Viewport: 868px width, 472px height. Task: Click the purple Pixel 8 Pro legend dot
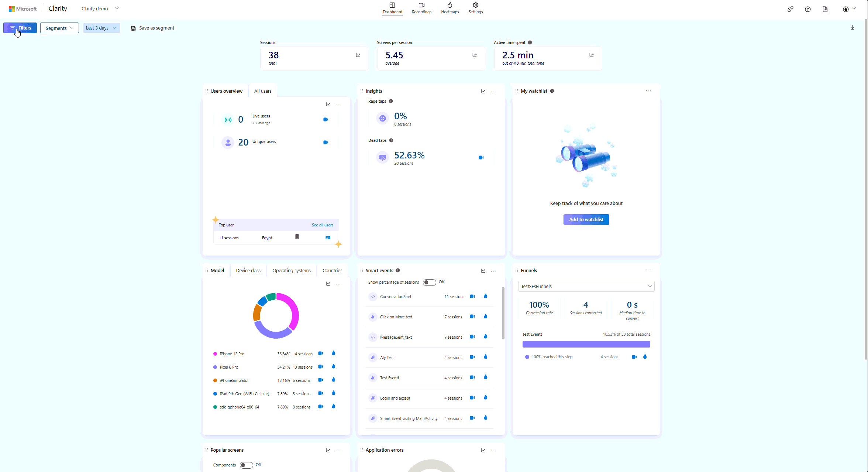point(215,367)
